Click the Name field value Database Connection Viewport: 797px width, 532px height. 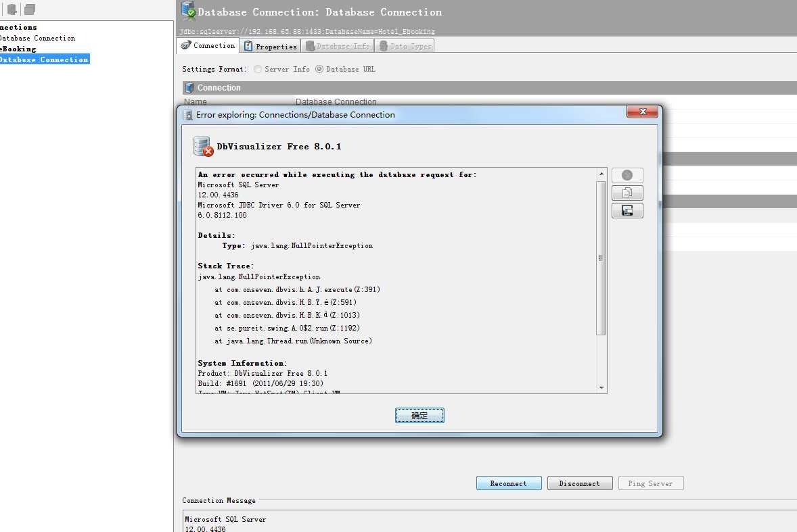pyautogui.click(x=336, y=101)
